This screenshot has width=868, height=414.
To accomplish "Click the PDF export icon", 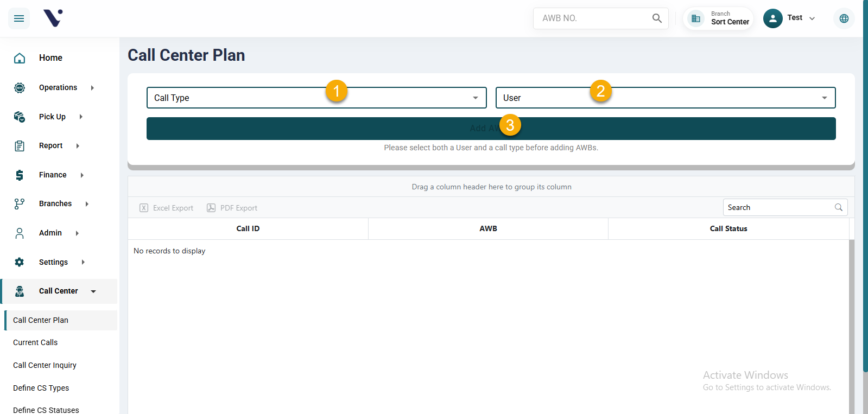I will [211, 208].
